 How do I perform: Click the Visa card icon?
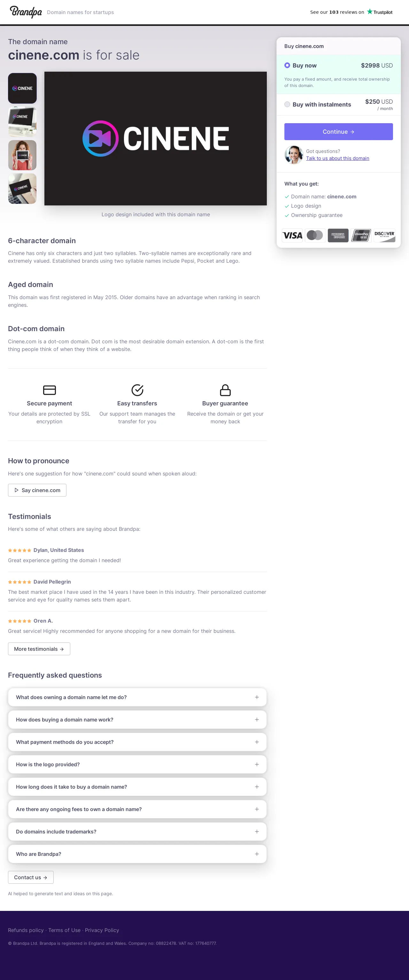[x=292, y=235]
